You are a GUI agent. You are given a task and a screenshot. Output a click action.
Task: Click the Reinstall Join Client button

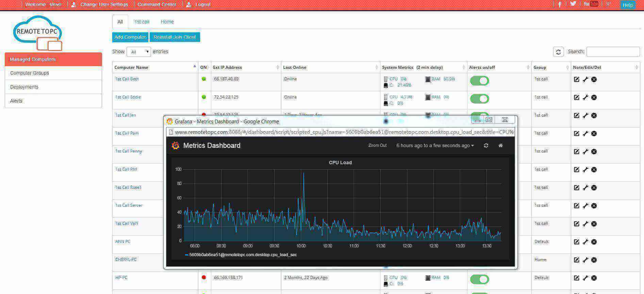[175, 37]
